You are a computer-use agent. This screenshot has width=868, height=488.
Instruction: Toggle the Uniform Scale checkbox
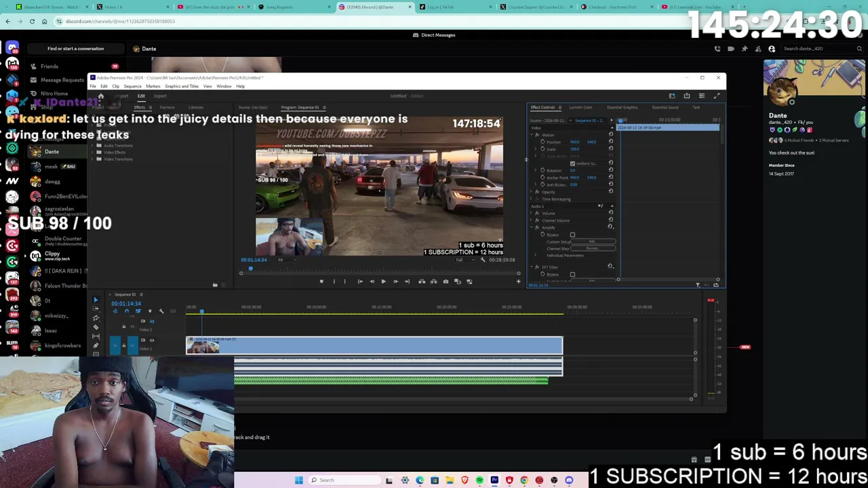point(572,163)
